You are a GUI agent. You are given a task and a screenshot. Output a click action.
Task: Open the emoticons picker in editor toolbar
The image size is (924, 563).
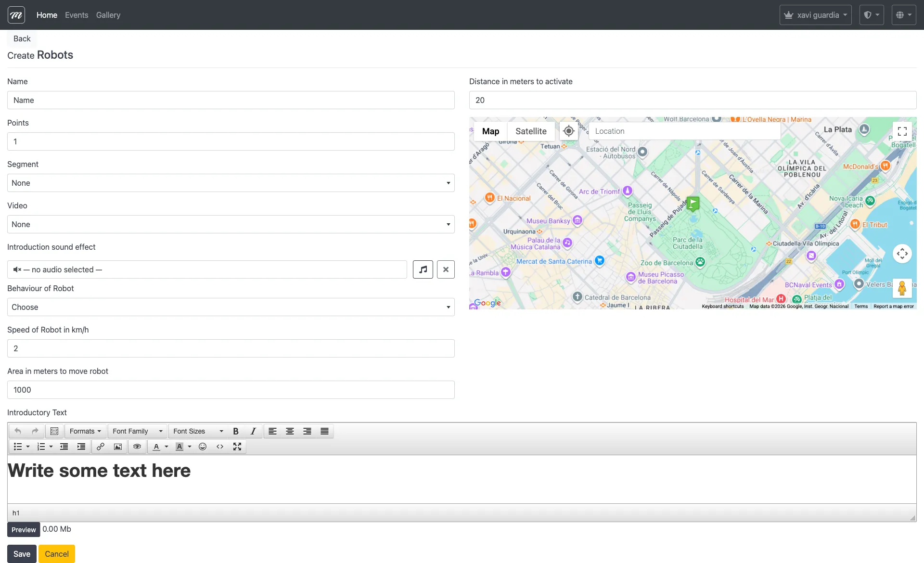click(x=203, y=447)
